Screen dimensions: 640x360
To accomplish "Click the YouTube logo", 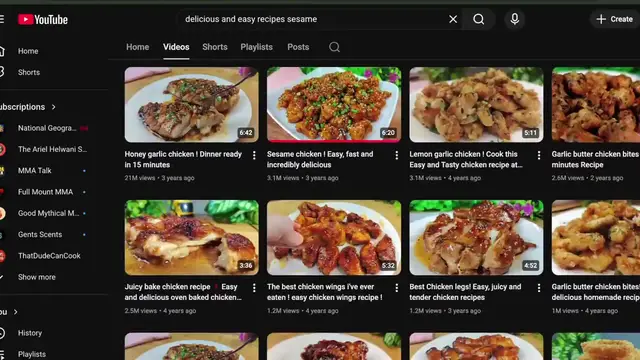I will (43, 19).
